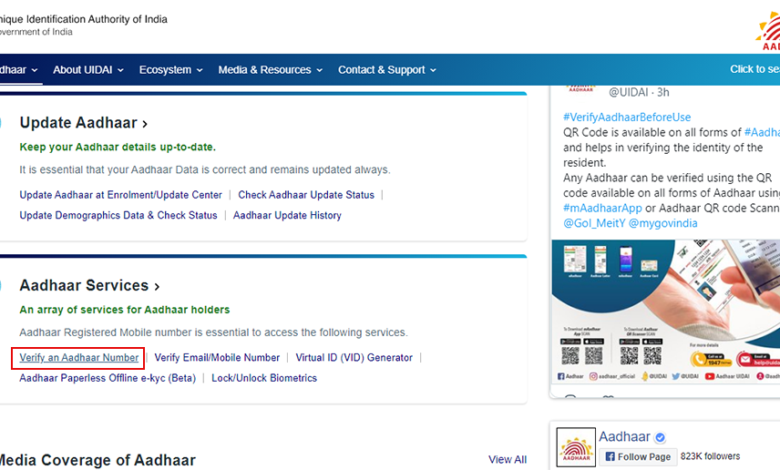Click Verify an Aadhaar Number link
The height and width of the screenshot is (470, 780).
point(79,358)
